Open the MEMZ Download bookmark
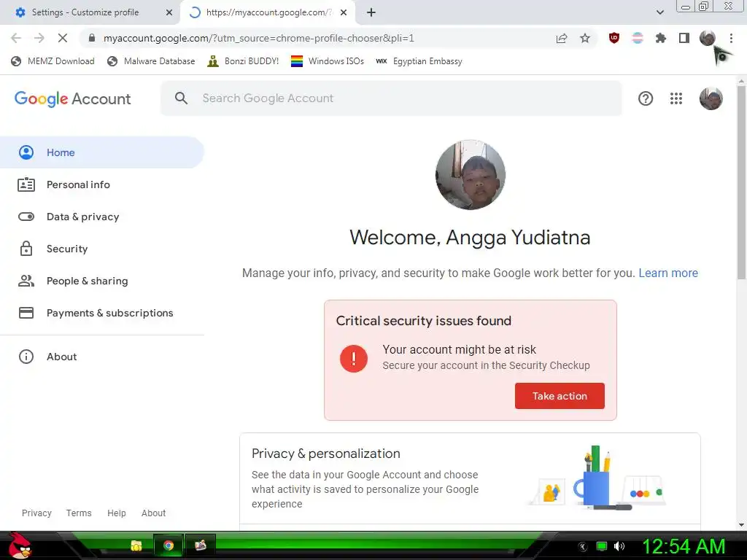The height and width of the screenshot is (560, 747). coord(53,61)
